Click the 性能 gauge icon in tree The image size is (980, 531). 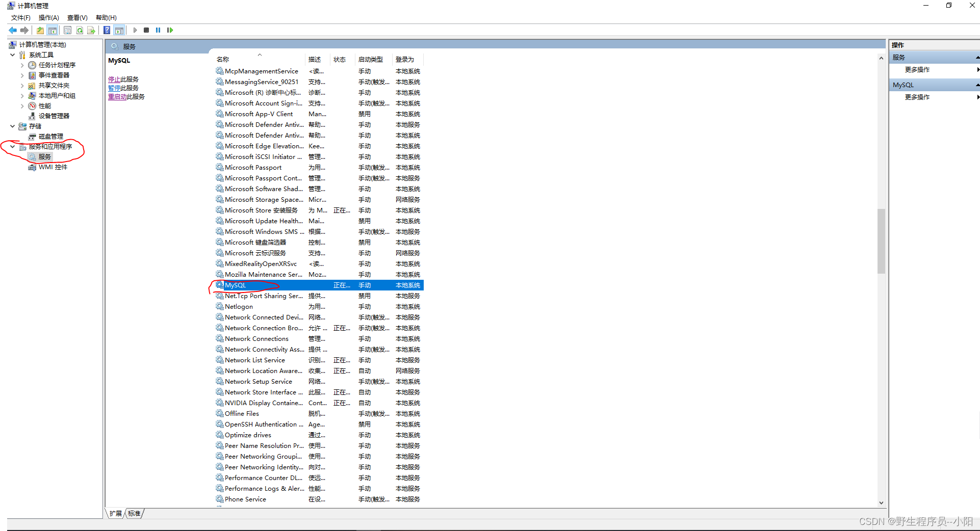click(32, 106)
